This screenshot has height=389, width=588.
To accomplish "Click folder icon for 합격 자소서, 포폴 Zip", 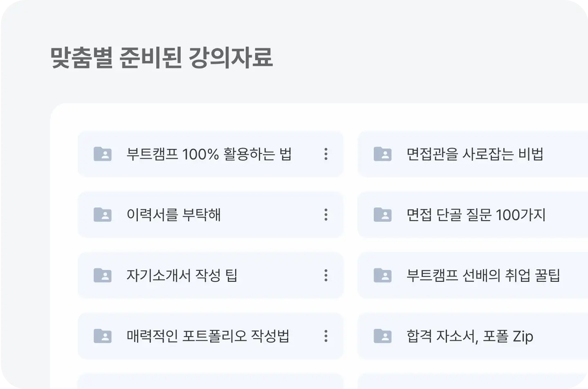I will [383, 336].
